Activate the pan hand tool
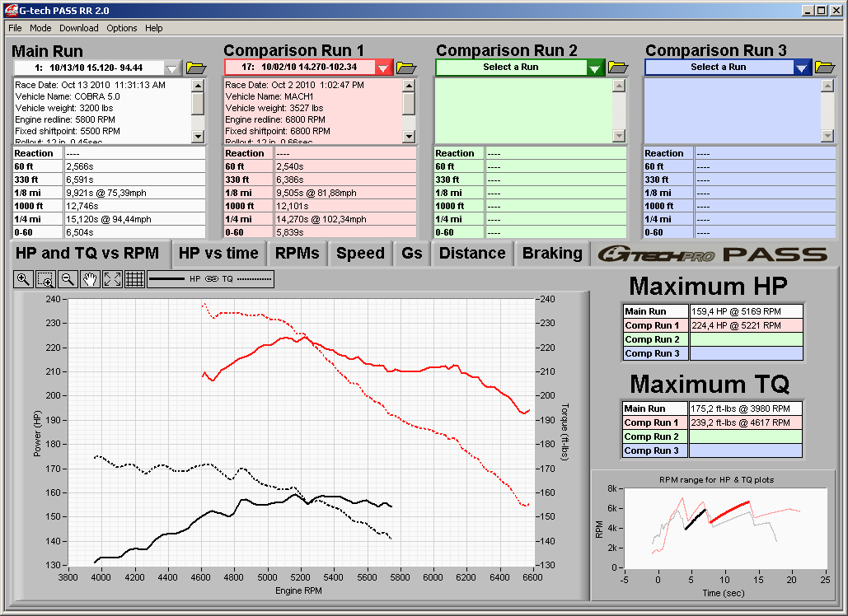The height and width of the screenshot is (616, 848). (90, 279)
